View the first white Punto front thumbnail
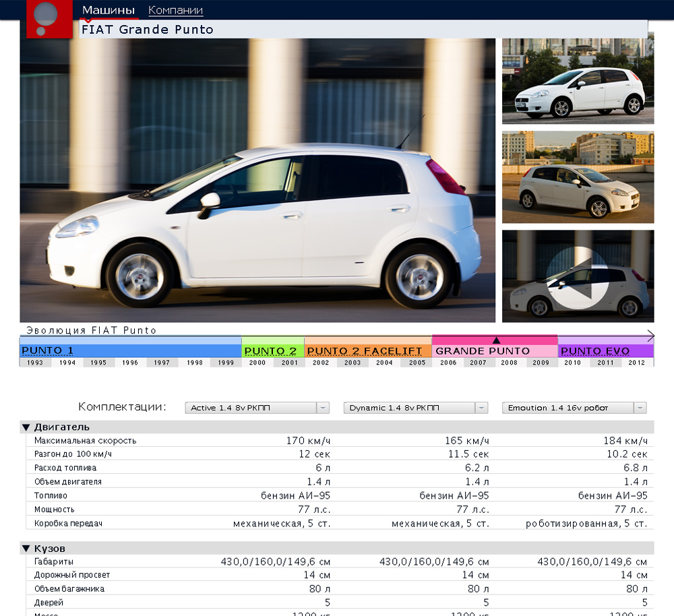The width and height of the screenshot is (674, 616). [x=578, y=81]
